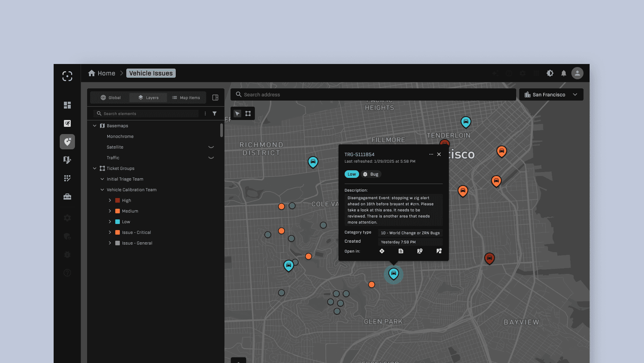The width and height of the screenshot is (644, 363).
Task: Switch to the Global tab
Action: coord(110,98)
